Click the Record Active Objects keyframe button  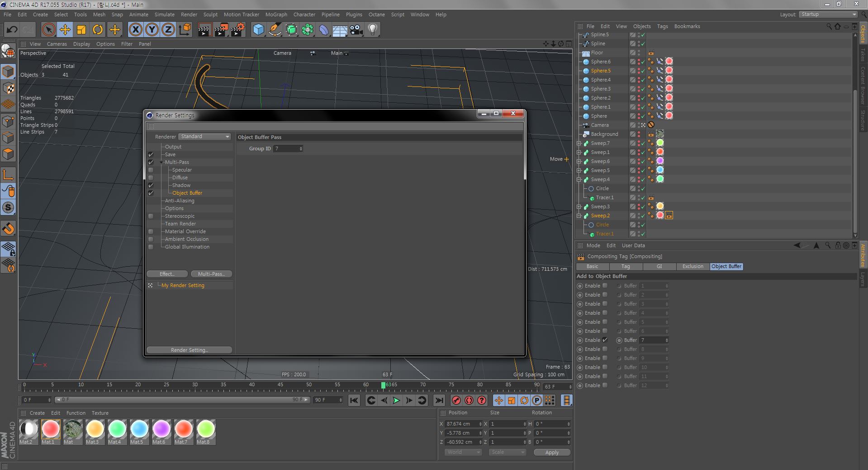(x=456, y=400)
